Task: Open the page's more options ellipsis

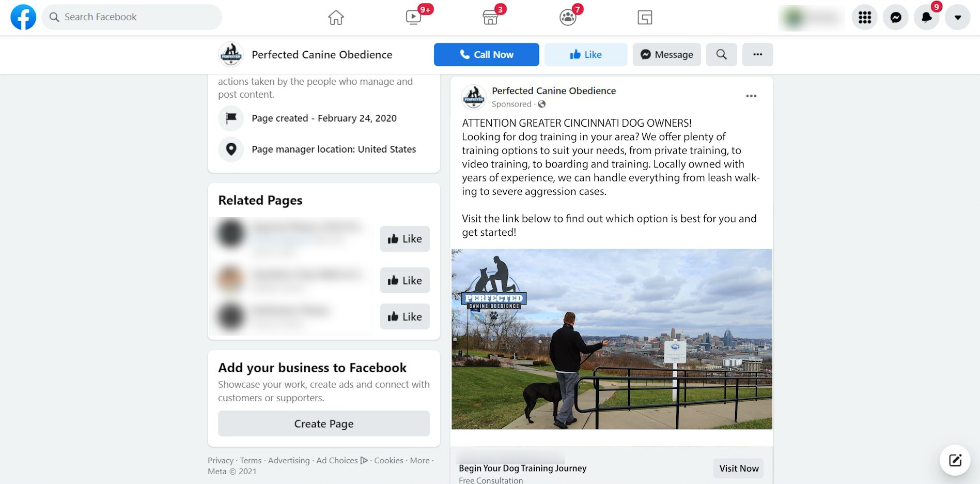Action: click(757, 54)
